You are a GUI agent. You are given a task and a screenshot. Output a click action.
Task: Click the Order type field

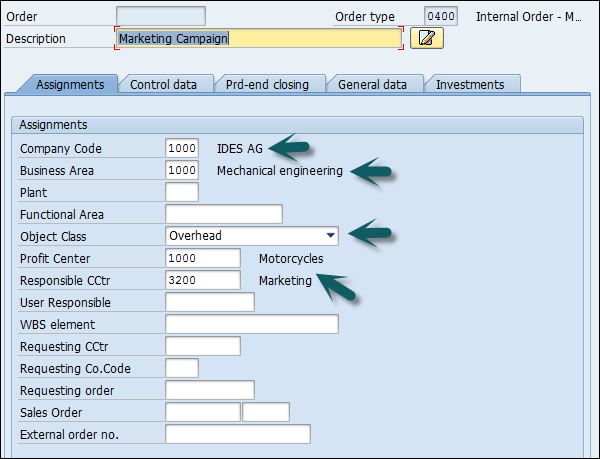point(441,16)
